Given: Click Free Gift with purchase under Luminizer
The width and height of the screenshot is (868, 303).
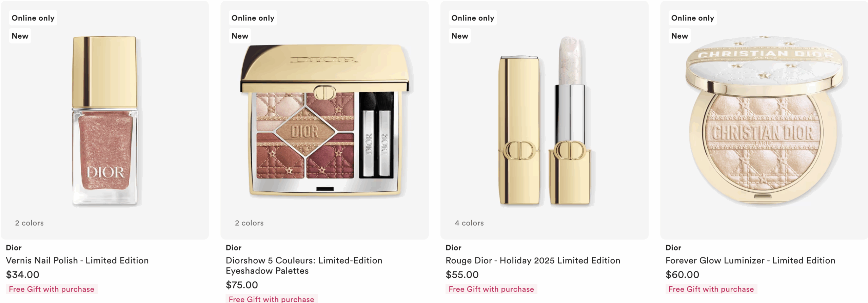Looking at the screenshot, I should click(711, 289).
